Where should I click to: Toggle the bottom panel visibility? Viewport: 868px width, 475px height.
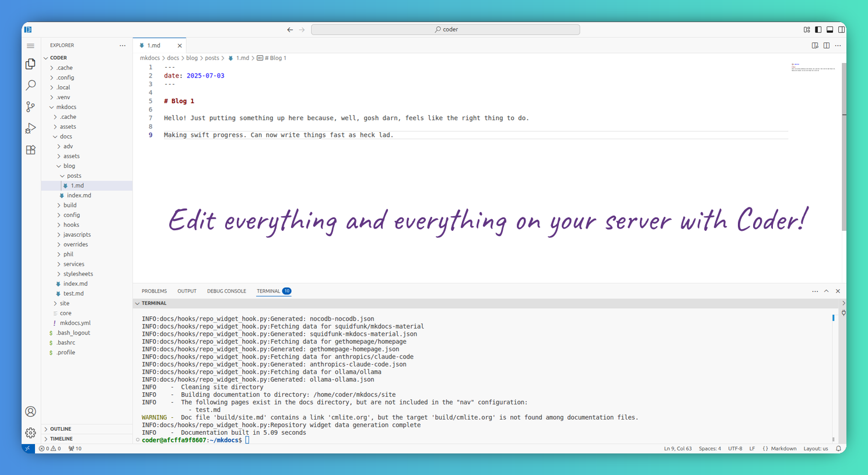(x=829, y=30)
